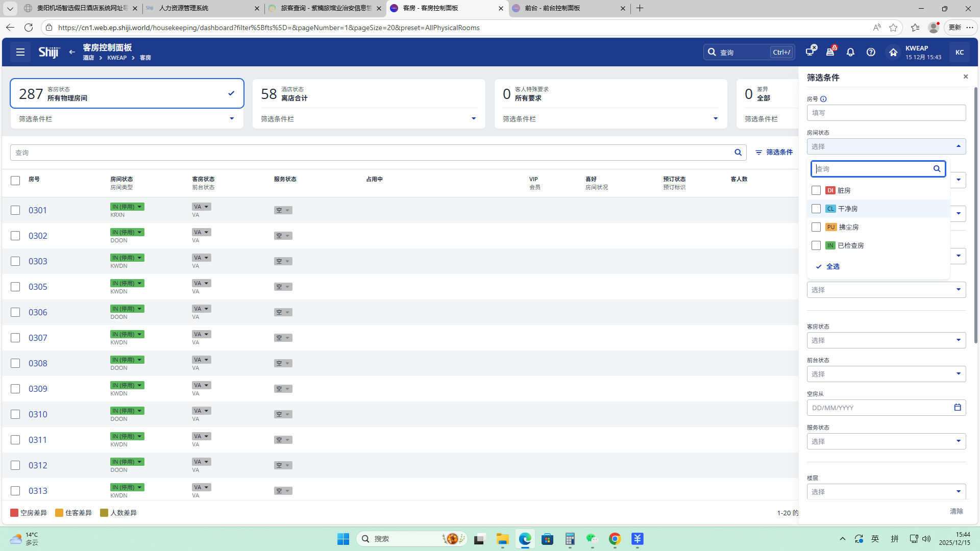Open the 楼层 select dropdown
The height and width of the screenshot is (551, 980).
[x=886, y=492]
